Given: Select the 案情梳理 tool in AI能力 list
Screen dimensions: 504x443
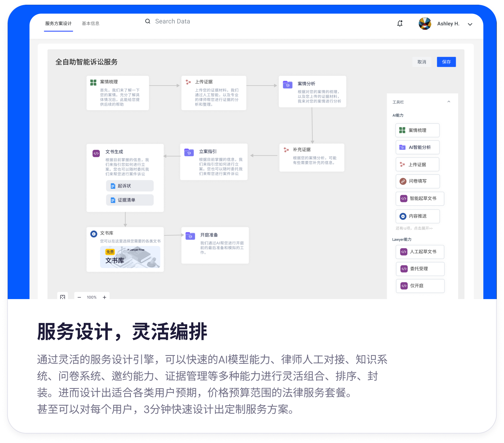Looking at the screenshot, I should point(417,130).
